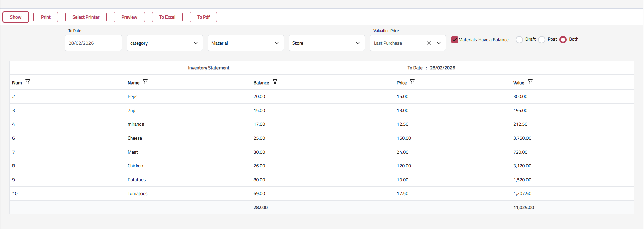Click the Num column header
This screenshot has height=229, width=644.
click(x=17, y=83)
